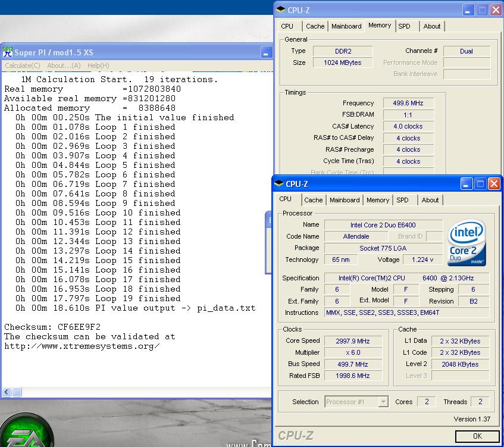Click the 1024 MBytes size field
This screenshot has height=447, width=504.
[x=343, y=62]
